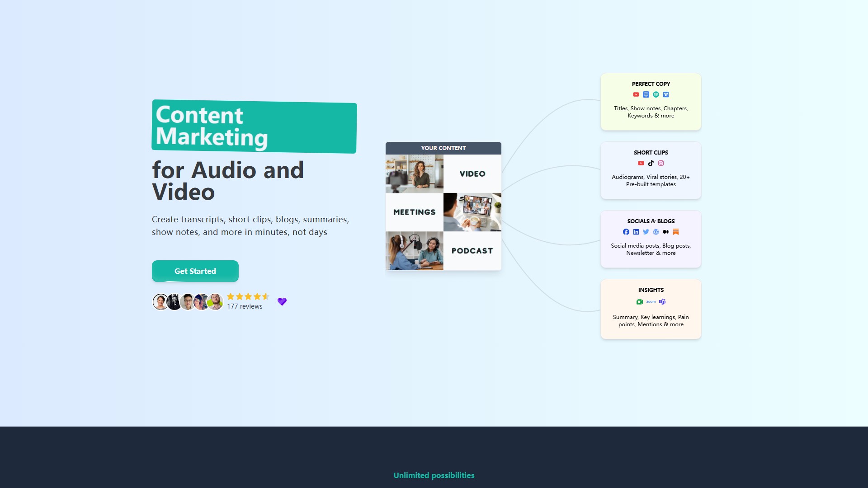Click the YouTube icon under Perfect Copy
The image size is (868, 488).
pos(636,94)
